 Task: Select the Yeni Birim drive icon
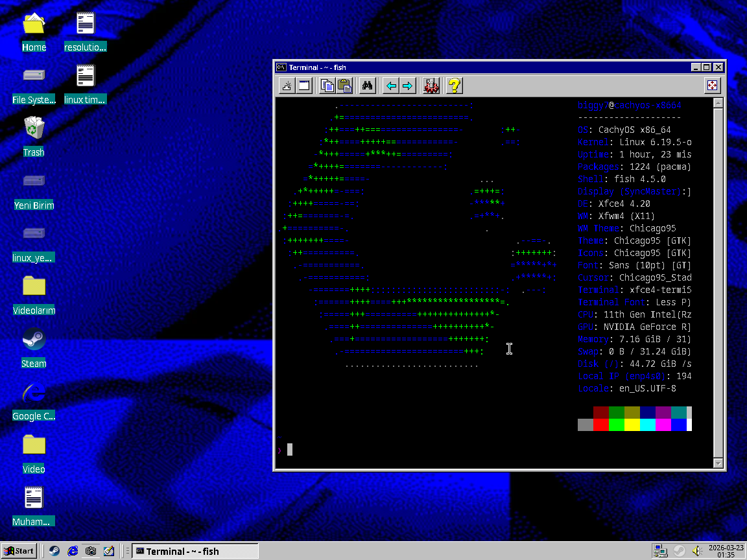(34, 191)
